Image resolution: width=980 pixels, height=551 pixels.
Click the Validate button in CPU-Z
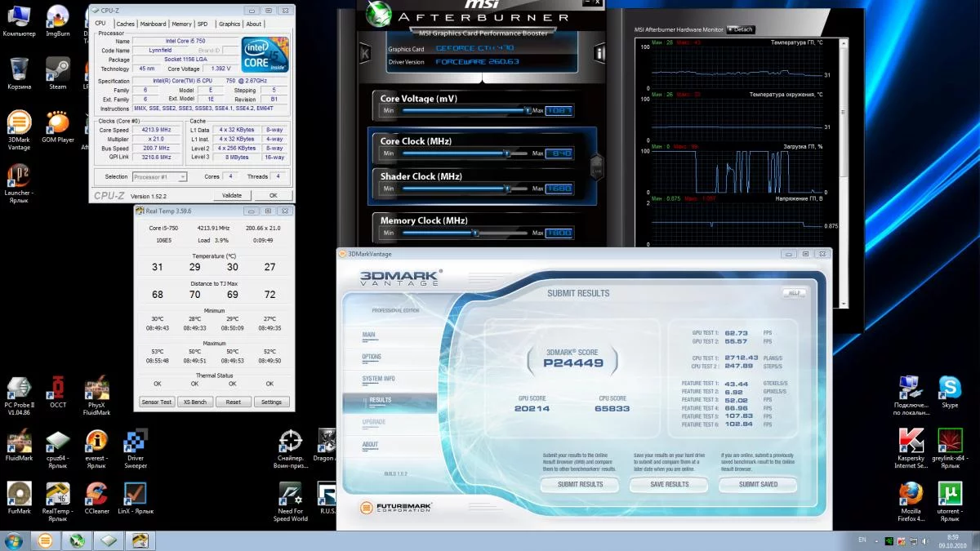click(232, 195)
